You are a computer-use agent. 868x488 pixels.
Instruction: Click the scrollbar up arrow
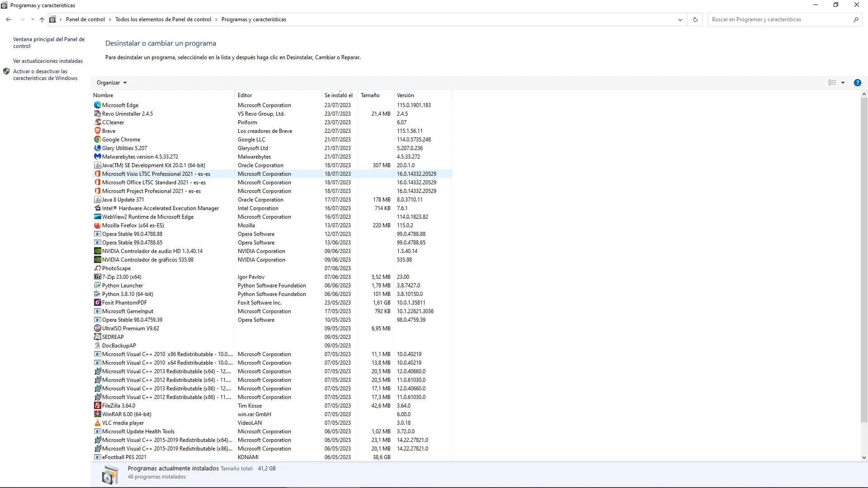(864, 94)
